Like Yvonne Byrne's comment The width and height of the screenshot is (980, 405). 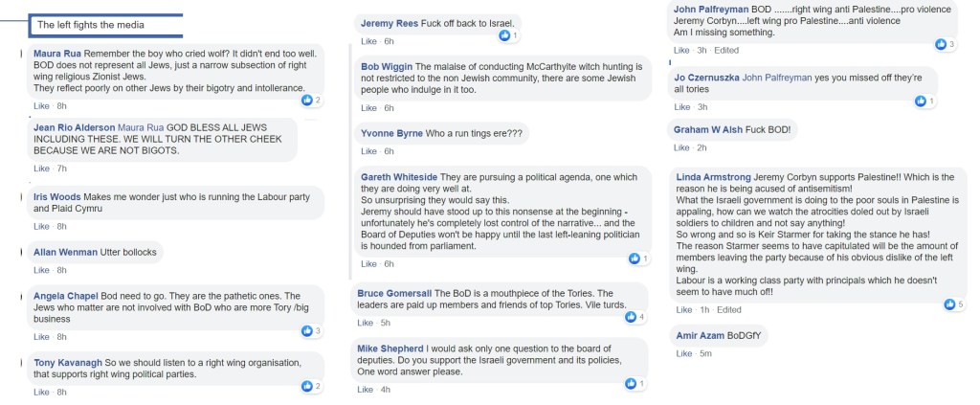(x=368, y=151)
